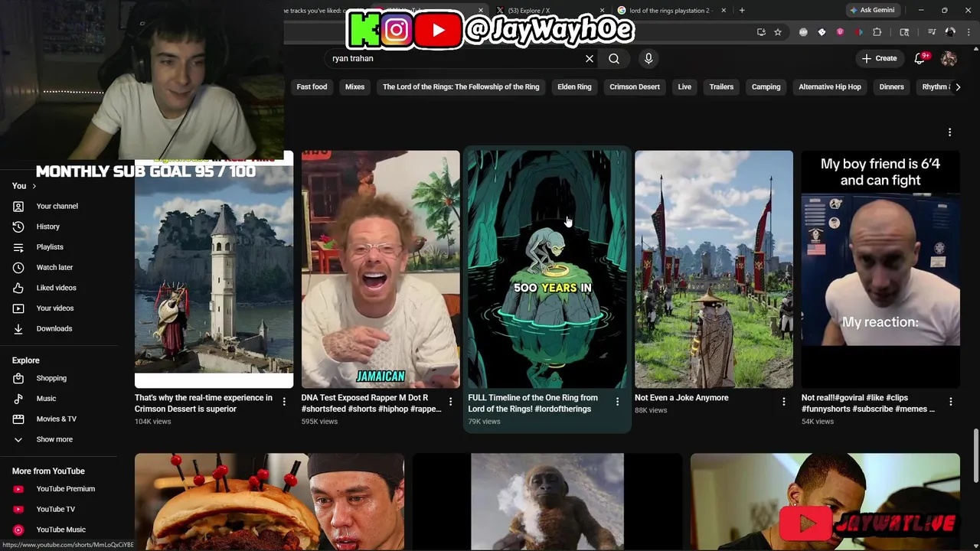Open Shorts shelf three-dot menu
This screenshot has height=551, width=980.
tap(949, 132)
